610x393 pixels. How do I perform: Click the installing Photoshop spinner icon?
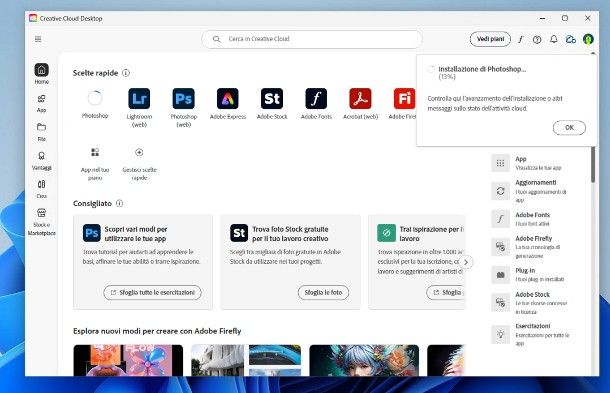(x=95, y=98)
